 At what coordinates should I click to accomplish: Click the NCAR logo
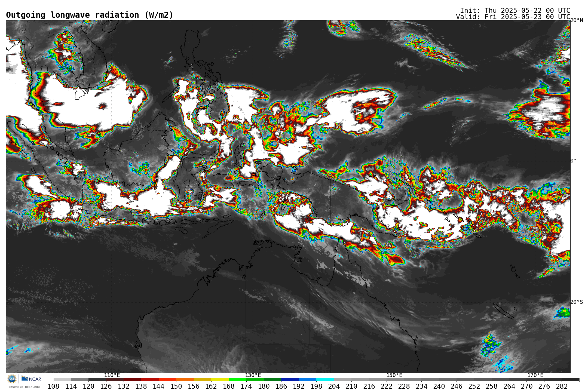(x=31, y=379)
